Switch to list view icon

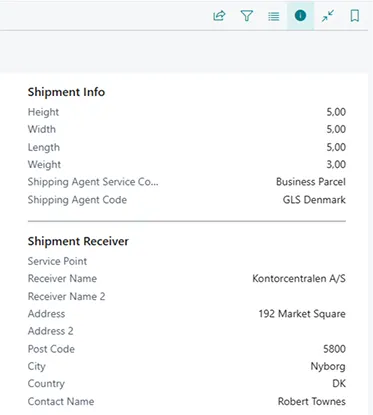[x=274, y=16]
